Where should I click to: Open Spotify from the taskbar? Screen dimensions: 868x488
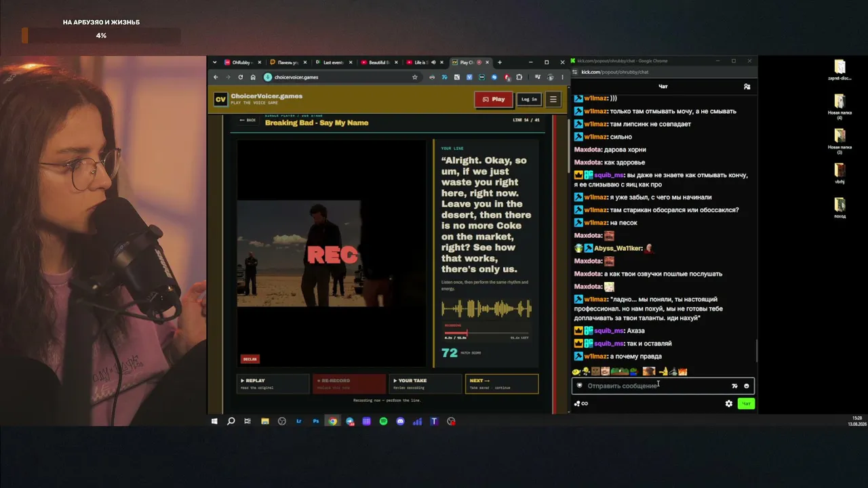pos(383,422)
